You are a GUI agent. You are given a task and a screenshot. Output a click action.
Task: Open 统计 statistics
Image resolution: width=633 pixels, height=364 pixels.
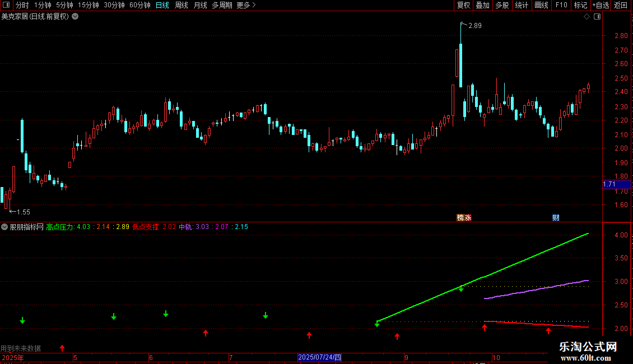click(x=522, y=5)
